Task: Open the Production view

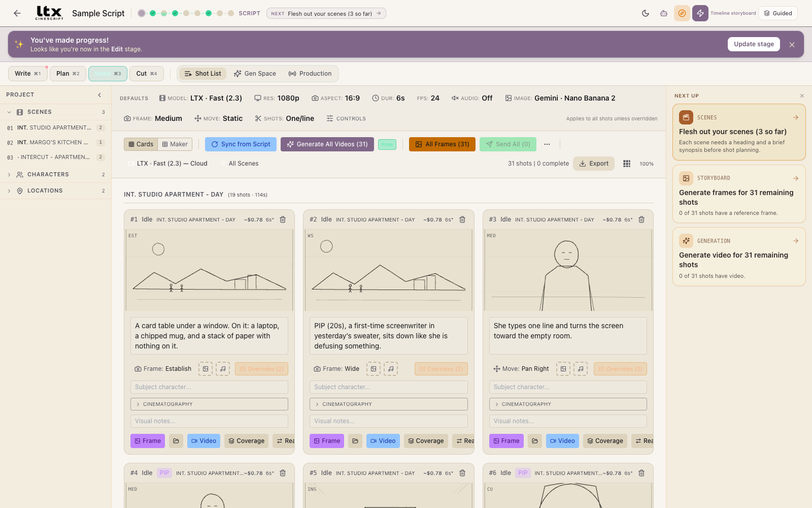Action: [x=310, y=74]
